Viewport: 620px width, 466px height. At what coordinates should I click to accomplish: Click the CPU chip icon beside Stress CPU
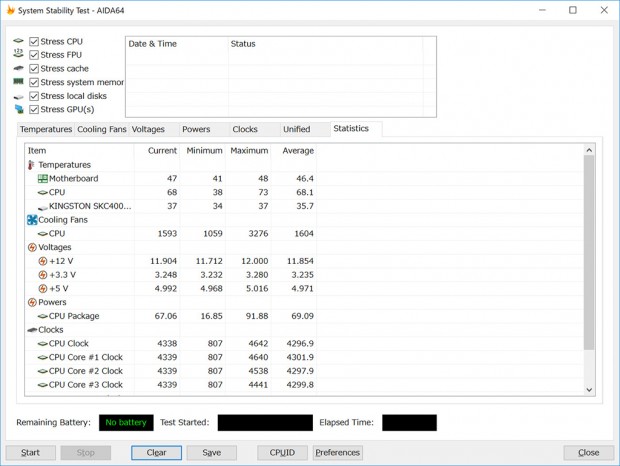[x=18, y=41]
